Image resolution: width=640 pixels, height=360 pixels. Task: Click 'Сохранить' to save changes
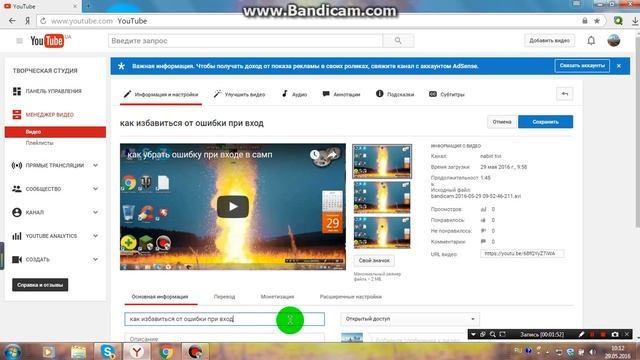pyautogui.click(x=545, y=122)
